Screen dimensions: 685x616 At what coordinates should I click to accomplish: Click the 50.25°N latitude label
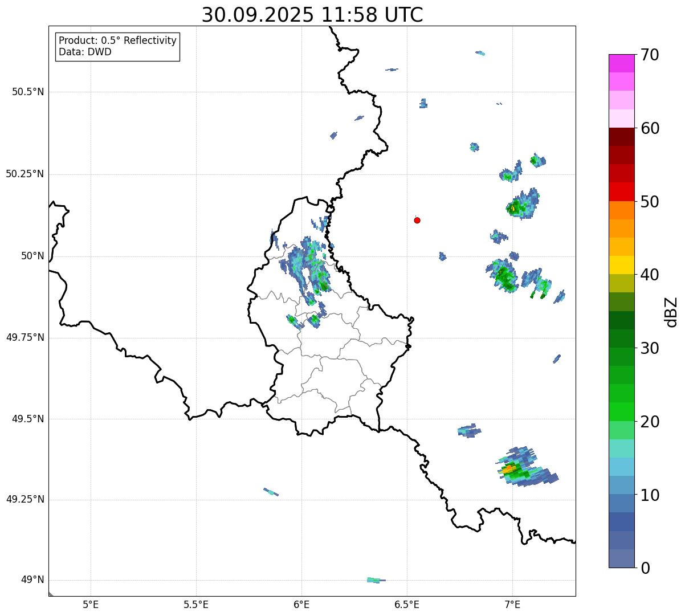click(x=25, y=174)
